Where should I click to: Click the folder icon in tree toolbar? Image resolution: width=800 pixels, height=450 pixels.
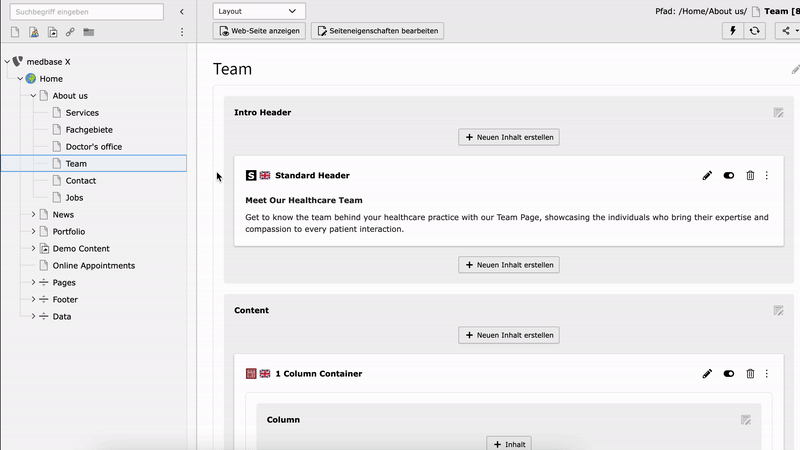click(89, 32)
